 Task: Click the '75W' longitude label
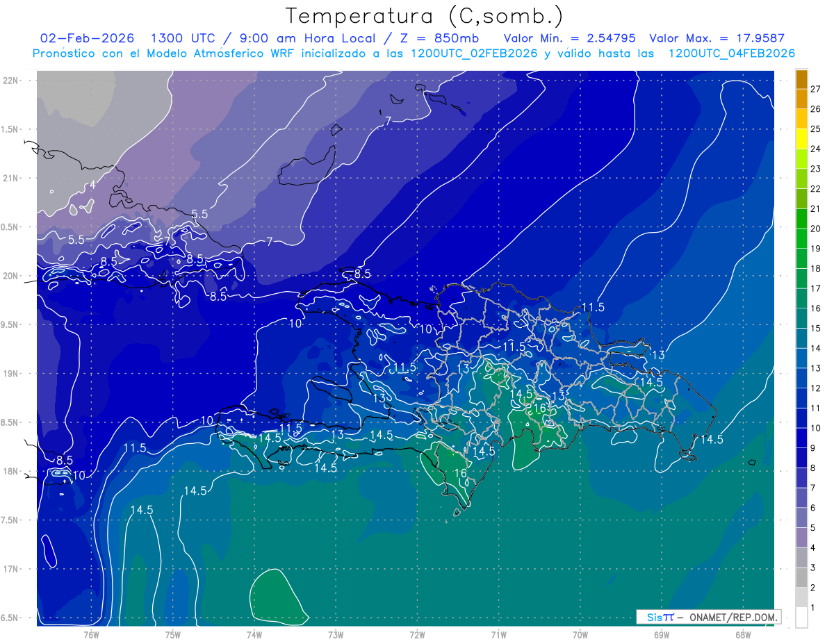click(x=172, y=634)
